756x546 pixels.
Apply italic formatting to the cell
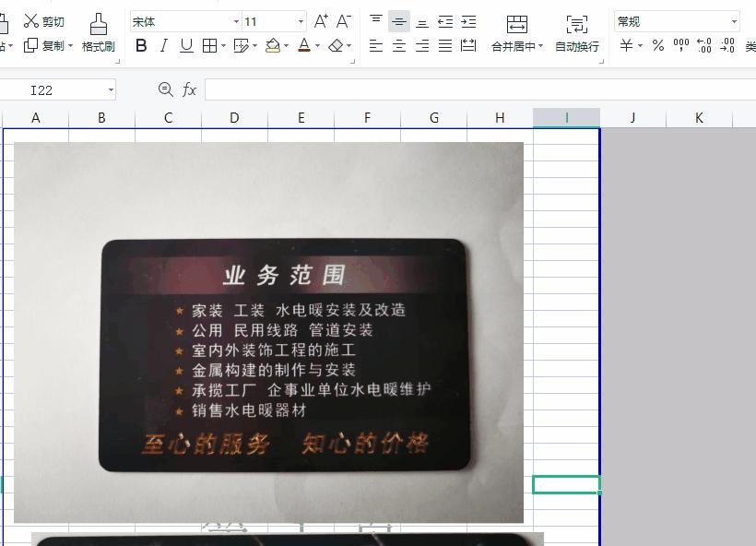tap(162, 44)
